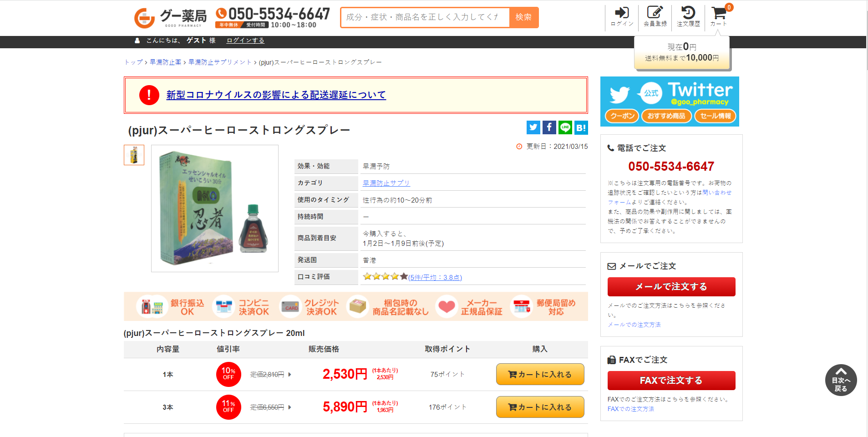868x437 pixels.
Task: Expand arrow beside 定価6,550円 price
Action: coord(290,407)
